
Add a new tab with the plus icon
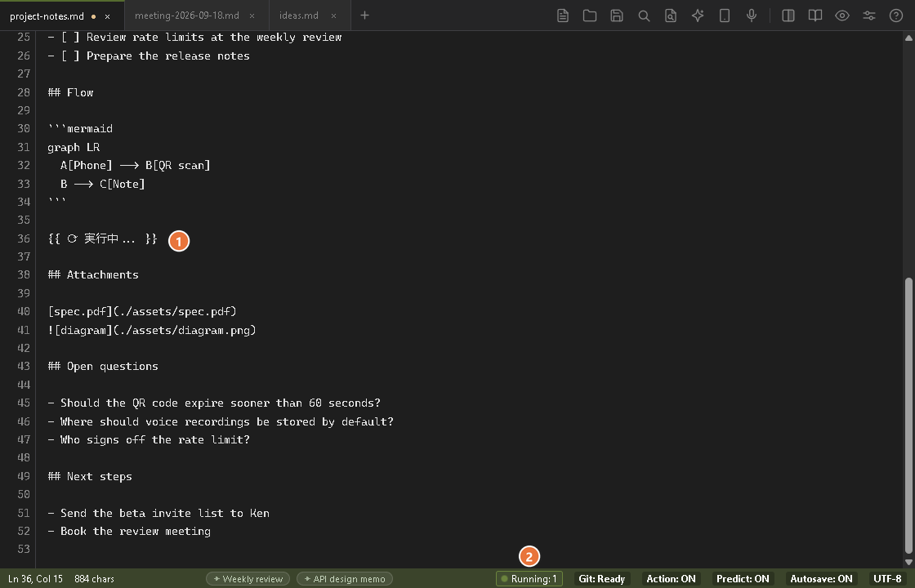364,16
